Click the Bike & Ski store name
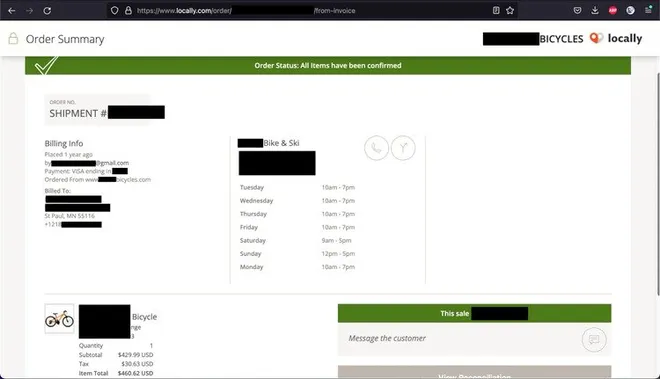The height and width of the screenshot is (379, 660). (x=281, y=143)
